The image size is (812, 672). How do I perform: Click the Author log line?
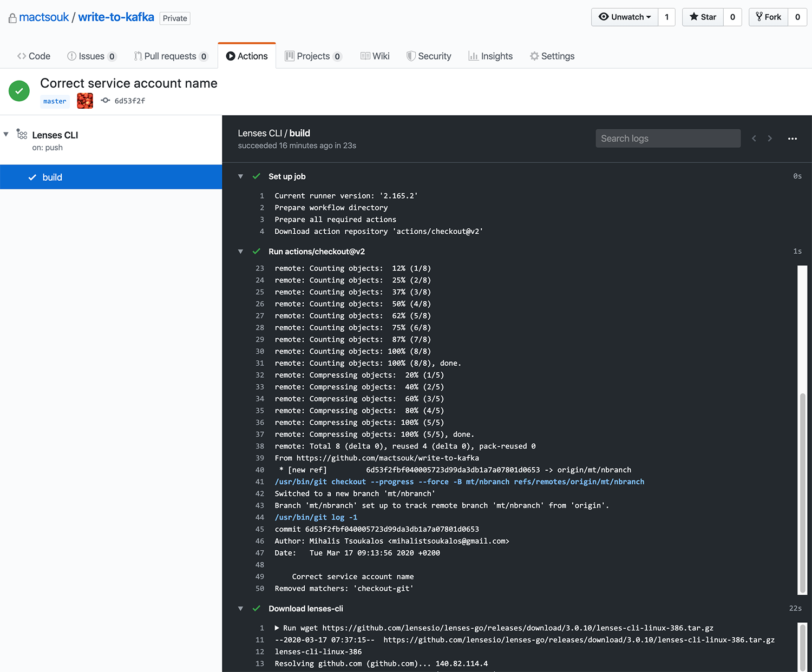[x=392, y=541]
